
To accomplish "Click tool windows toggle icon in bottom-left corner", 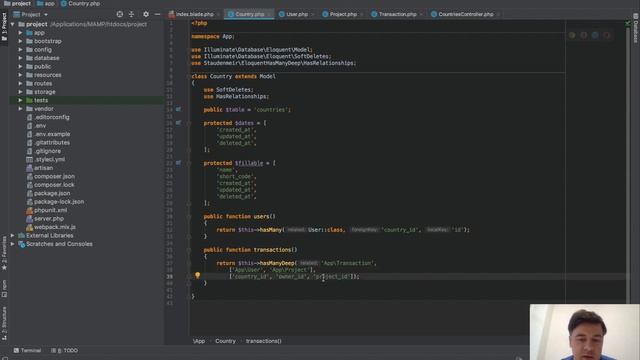I will [x=4, y=358].
